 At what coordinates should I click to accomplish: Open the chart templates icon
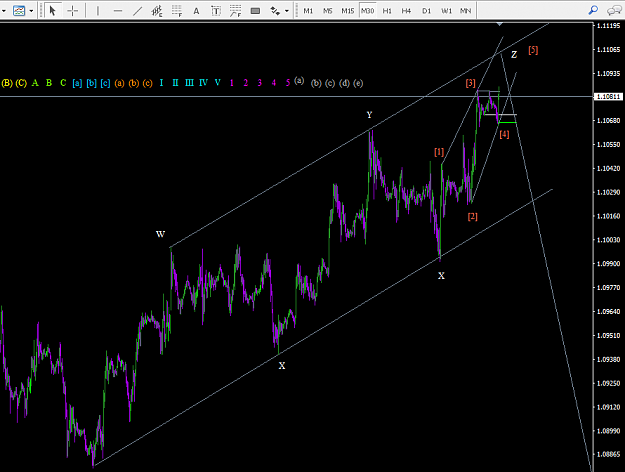19,11
